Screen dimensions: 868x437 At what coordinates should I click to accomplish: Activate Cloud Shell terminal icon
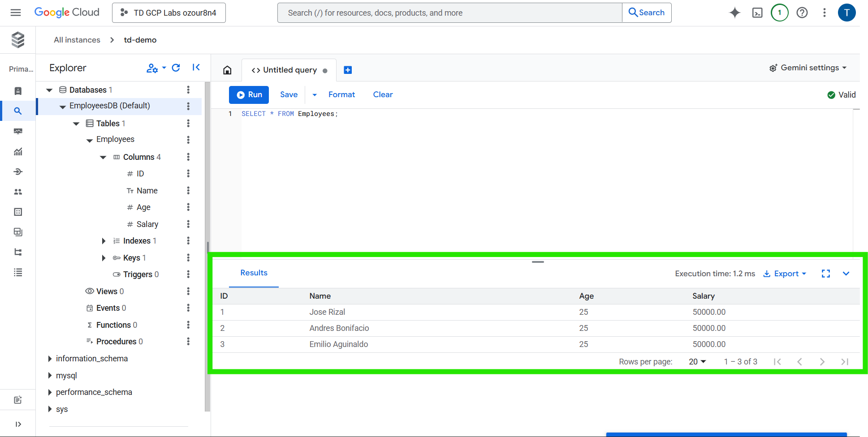click(757, 13)
